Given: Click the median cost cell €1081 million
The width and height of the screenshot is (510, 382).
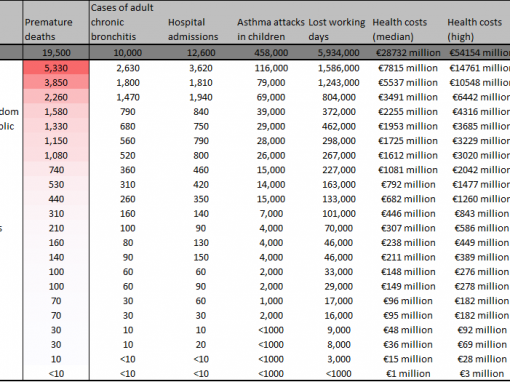Looking at the screenshot, I should [x=408, y=170].
